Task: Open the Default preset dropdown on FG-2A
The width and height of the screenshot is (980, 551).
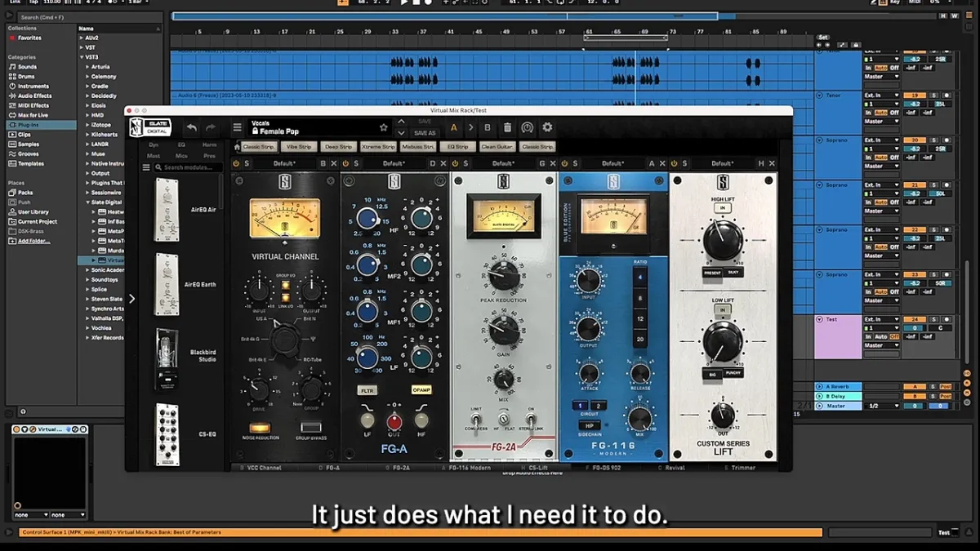Action: click(503, 163)
